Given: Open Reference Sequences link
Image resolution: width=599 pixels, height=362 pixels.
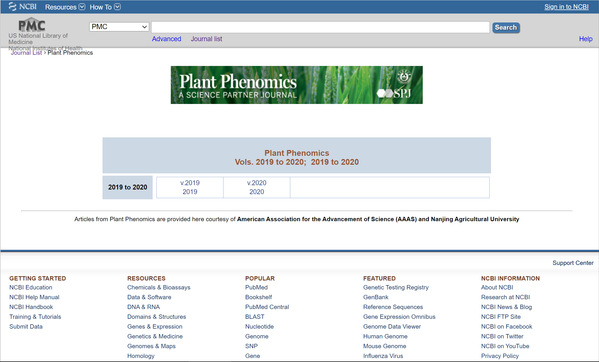Looking at the screenshot, I should [x=393, y=307].
